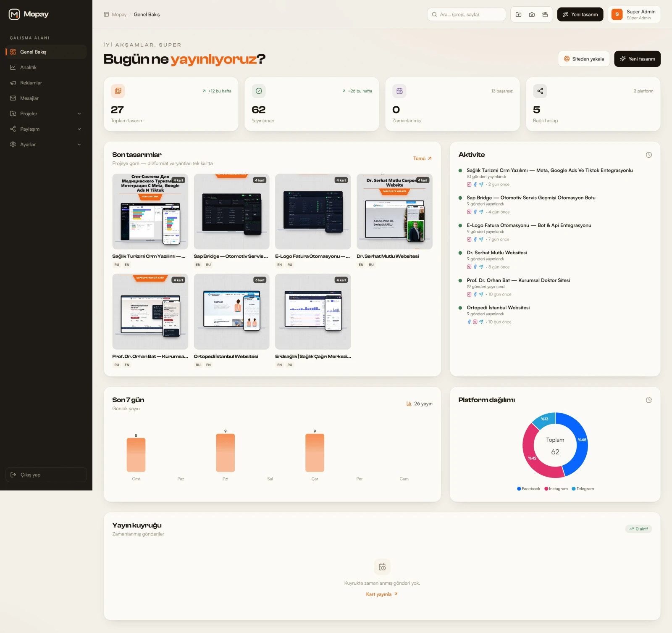Expand the Projeler menu chevron
The height and width of the screenshot is (633, 672).
click(79, 114)
